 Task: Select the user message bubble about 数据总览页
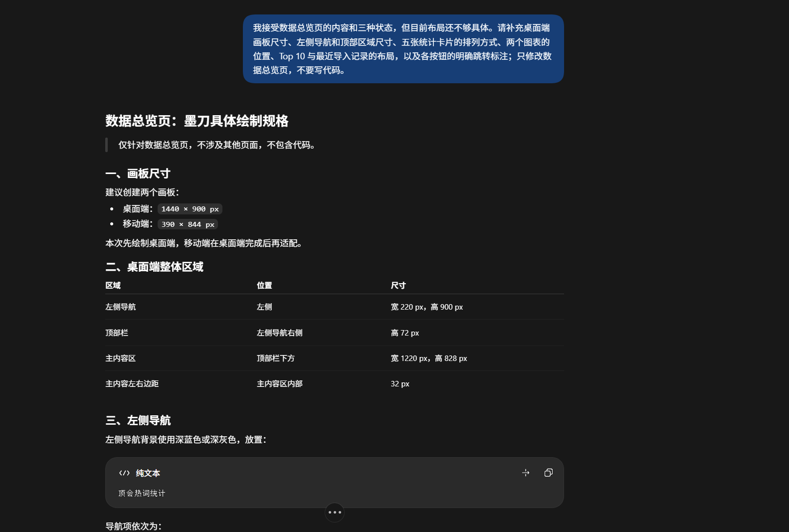click(x=403, y=49)
